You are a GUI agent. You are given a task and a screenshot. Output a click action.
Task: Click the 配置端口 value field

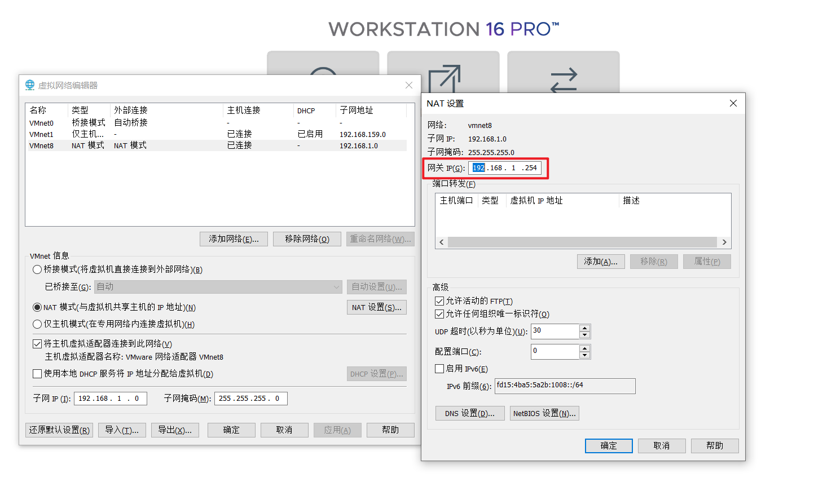555,352
